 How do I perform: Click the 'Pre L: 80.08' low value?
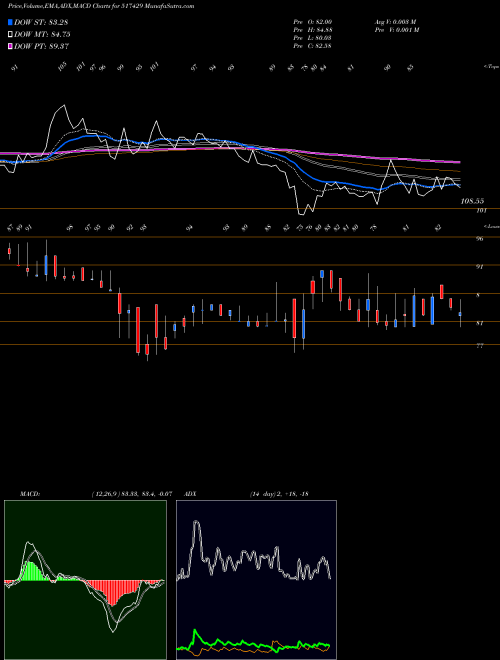[313, 37]
